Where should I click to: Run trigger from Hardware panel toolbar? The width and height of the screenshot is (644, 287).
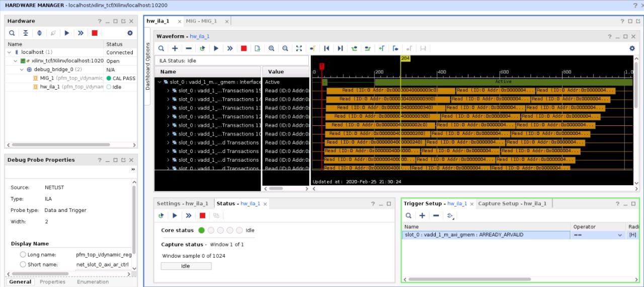pyautogui.click(x=66, y=33)
